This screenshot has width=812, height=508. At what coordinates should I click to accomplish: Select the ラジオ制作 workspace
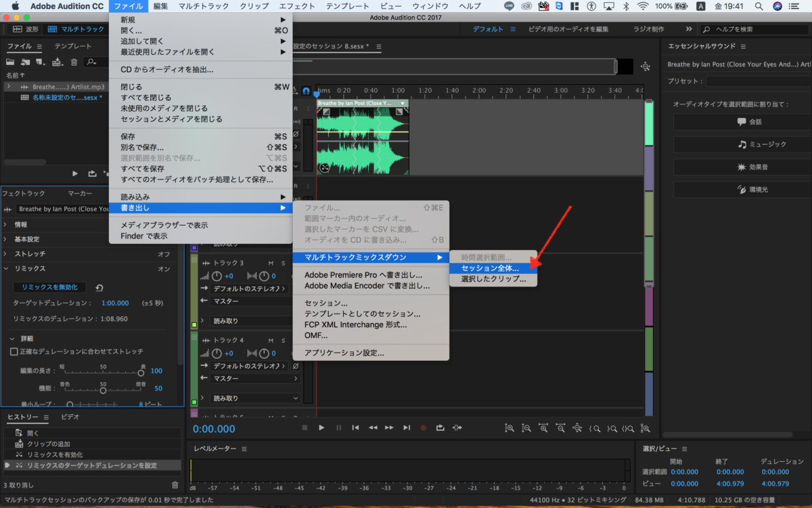click(649, 29)
